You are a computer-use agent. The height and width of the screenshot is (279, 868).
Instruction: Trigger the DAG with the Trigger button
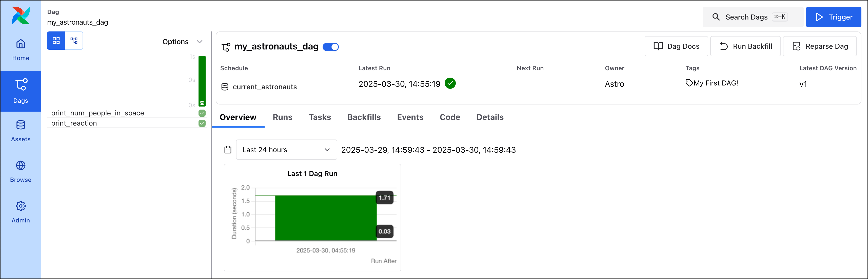(x=833, y=16)
